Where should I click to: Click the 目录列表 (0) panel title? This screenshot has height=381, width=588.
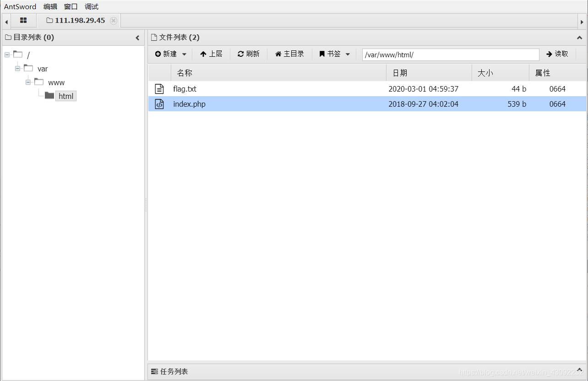coord(33,38)
